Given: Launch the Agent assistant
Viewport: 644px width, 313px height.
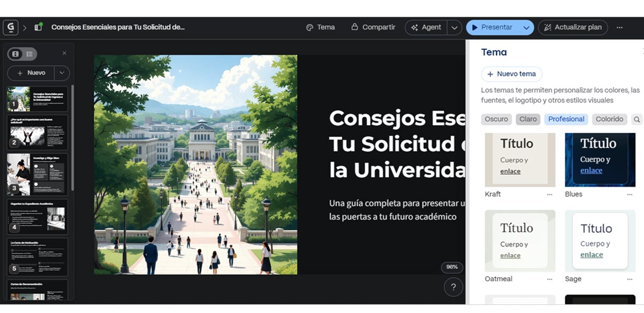Looking at the screenshot, I should pos(426,27).
